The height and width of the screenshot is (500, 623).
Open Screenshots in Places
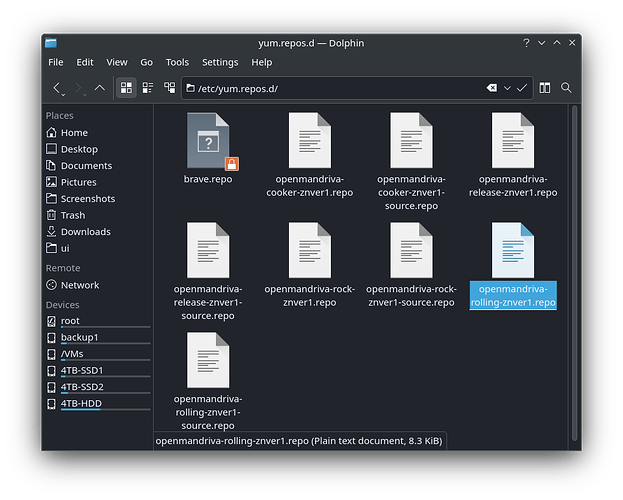click(x=81, y=198)
